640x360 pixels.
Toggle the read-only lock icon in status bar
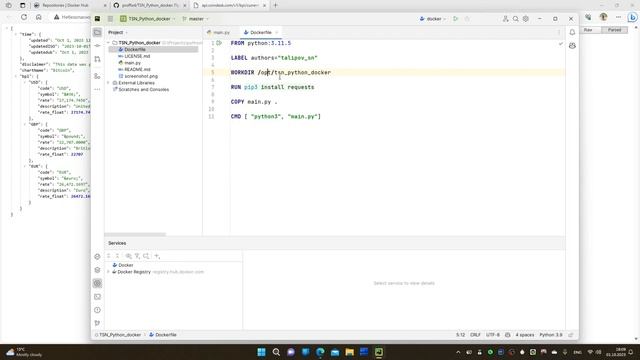point(571,335)
